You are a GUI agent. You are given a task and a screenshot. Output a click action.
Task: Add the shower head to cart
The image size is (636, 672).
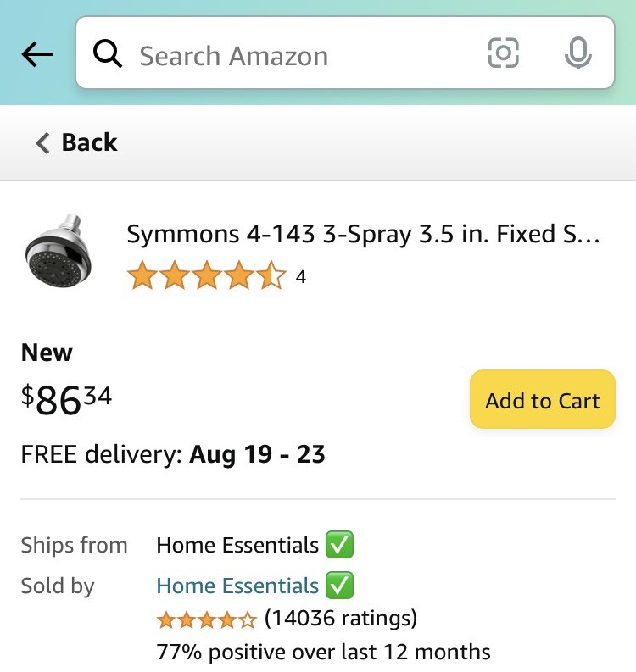coord(542,400)
